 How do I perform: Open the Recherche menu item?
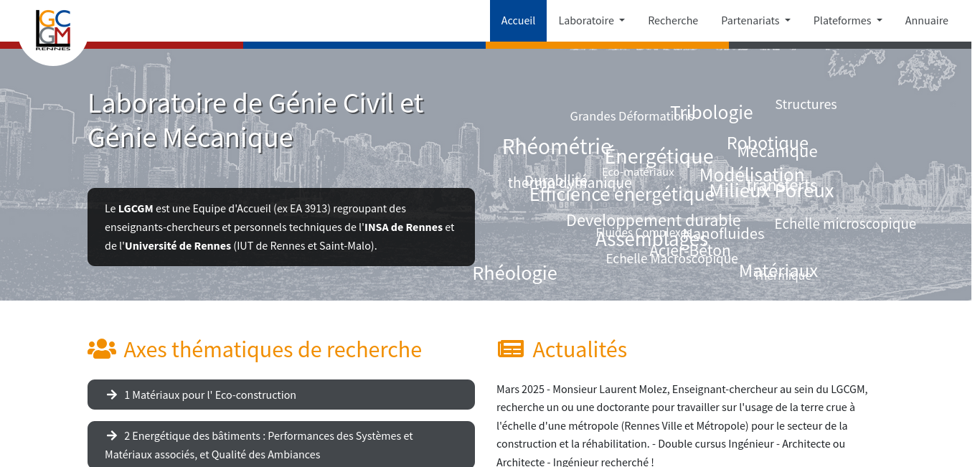673,21
